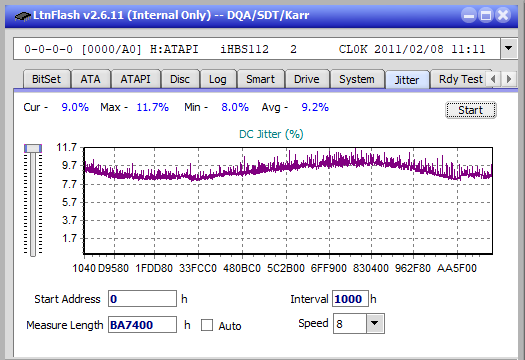Viewport: 525px width, 360px height.
Task: Switch to the Smart tab
Action: [260, 79]
